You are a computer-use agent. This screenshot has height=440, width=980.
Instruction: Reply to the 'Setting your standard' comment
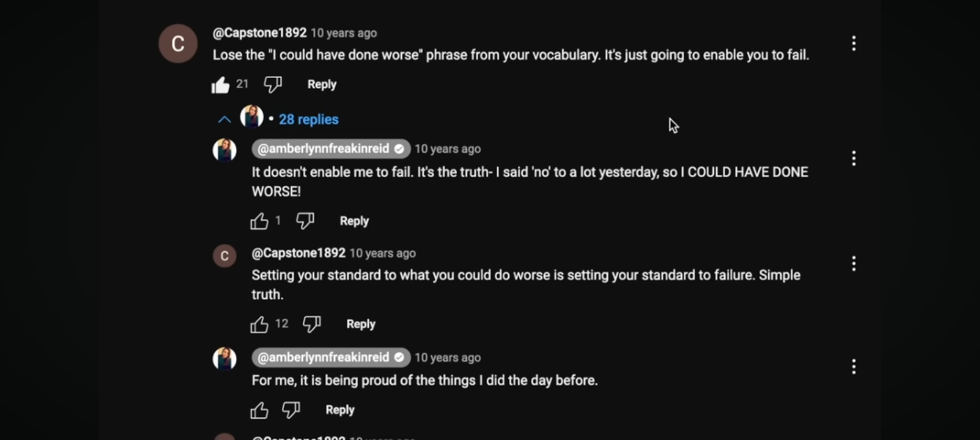(x=361, y=324)
